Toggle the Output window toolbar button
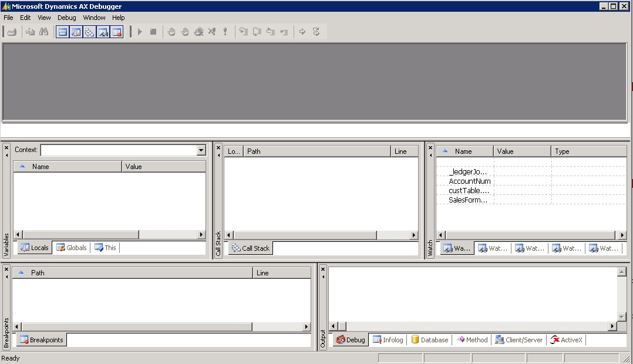The width and height of the screenshot is (633, 364). (63, 32)
